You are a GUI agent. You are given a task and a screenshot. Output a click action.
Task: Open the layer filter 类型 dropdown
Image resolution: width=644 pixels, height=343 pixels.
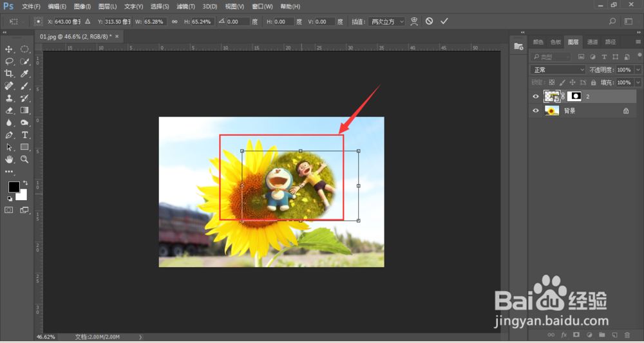click(x=551, y=57)
